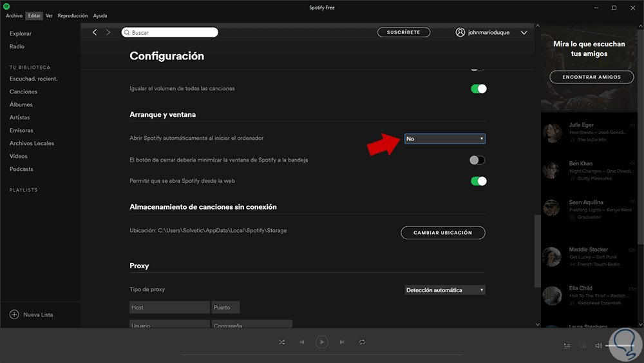Skip to previous track
The height and width of the screenshot is (363, 644).
click(x=302, y=342)
